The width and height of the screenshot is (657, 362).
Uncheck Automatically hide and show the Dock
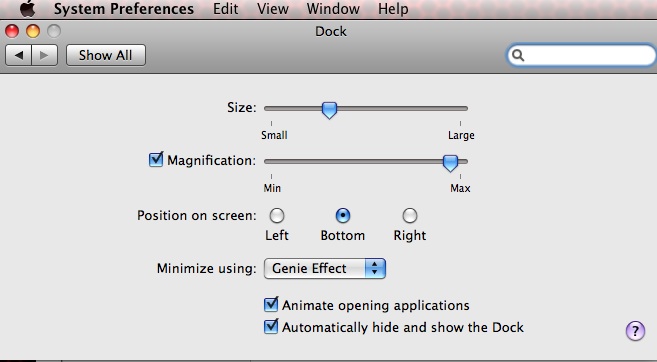tap(271, 326)
